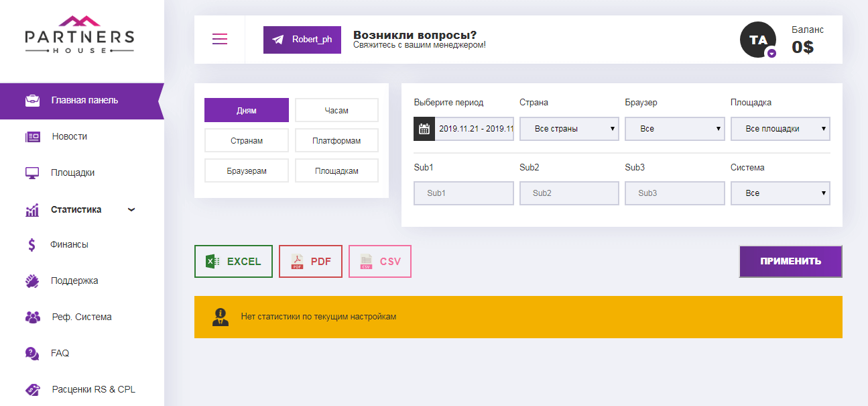Open the calendar icon for period selection
868x406 pixels.
[x=424, y=128]
